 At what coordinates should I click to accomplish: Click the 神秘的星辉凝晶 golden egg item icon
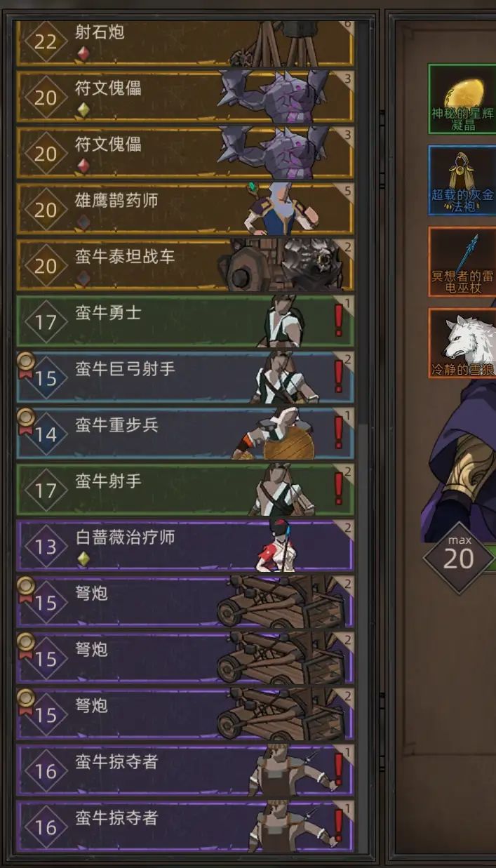462,99
